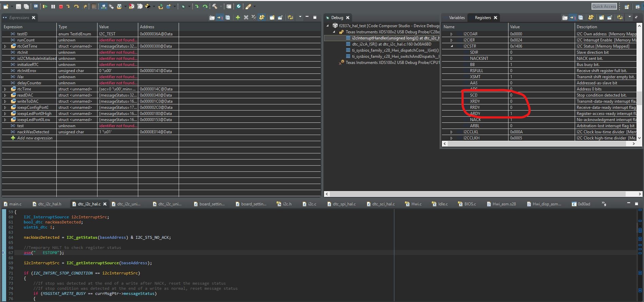Click the round blue icon in the main toolbar
Screen dimensions: 644x302
tap(238, 6)
